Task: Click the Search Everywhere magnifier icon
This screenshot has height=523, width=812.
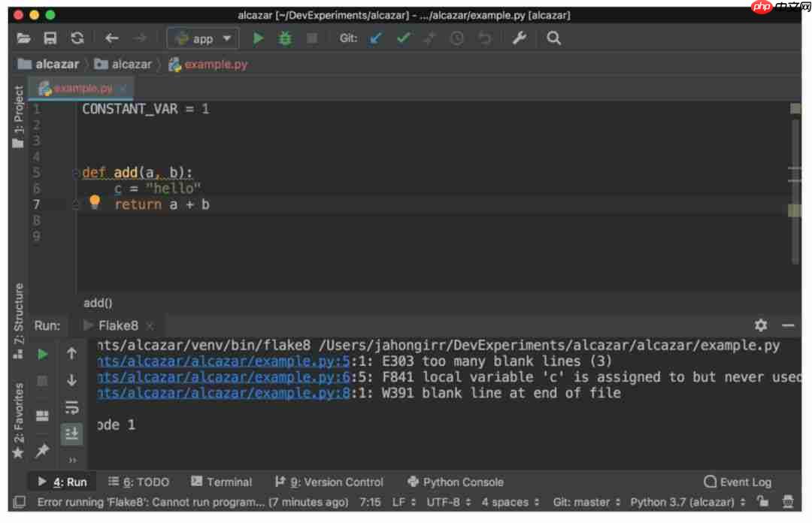Action: 553,38
